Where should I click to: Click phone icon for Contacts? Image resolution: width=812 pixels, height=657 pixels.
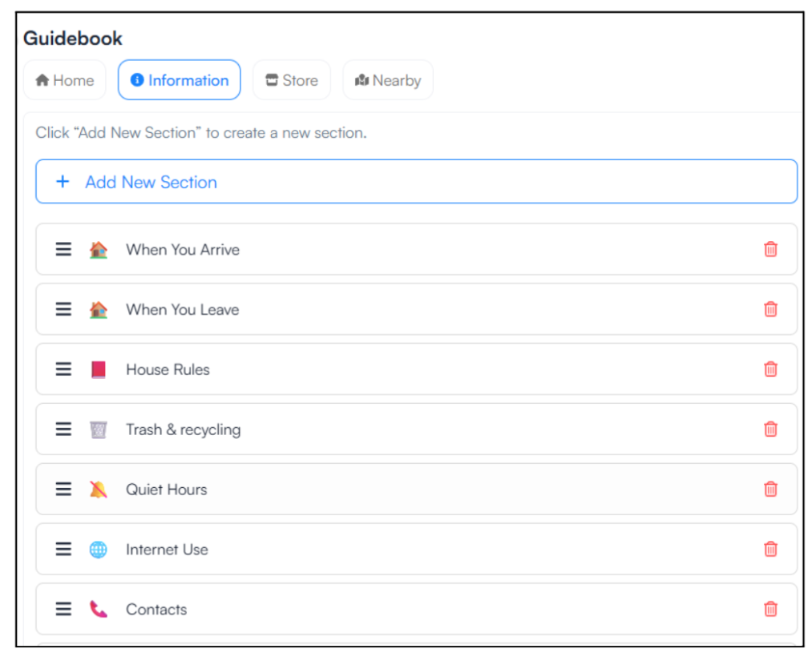pos(99,610)
